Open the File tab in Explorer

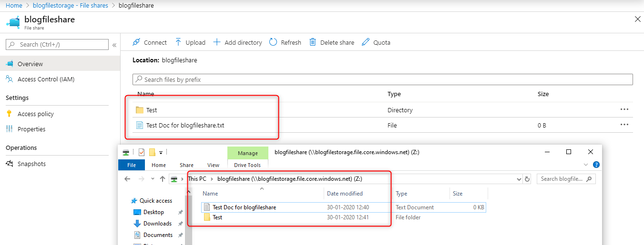(132, 165)
